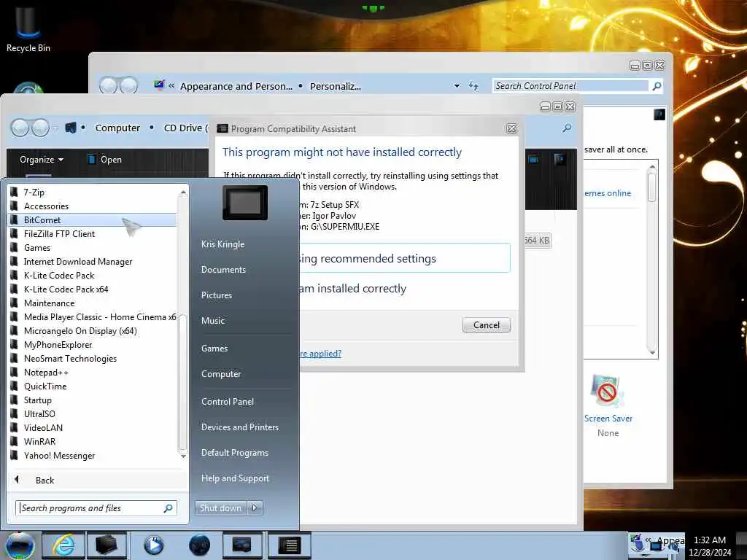Click Appearance and Personalization breadcrumb

(x=236, y=86)
